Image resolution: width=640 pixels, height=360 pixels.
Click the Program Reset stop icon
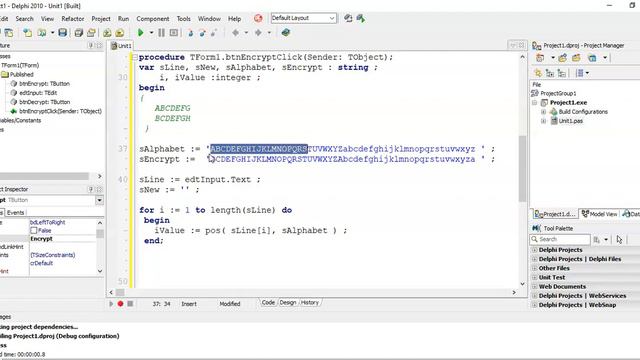pyautogui.click(x=174, y=33)
